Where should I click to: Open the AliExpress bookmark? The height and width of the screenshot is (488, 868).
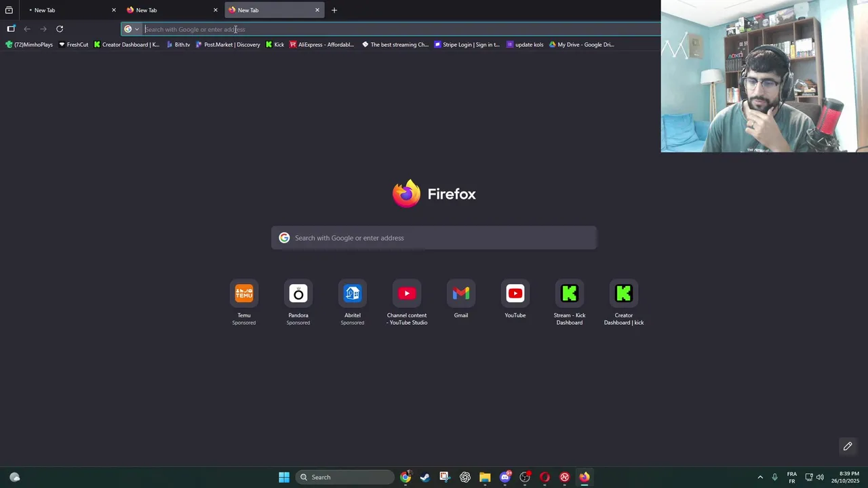coord(321,45)
